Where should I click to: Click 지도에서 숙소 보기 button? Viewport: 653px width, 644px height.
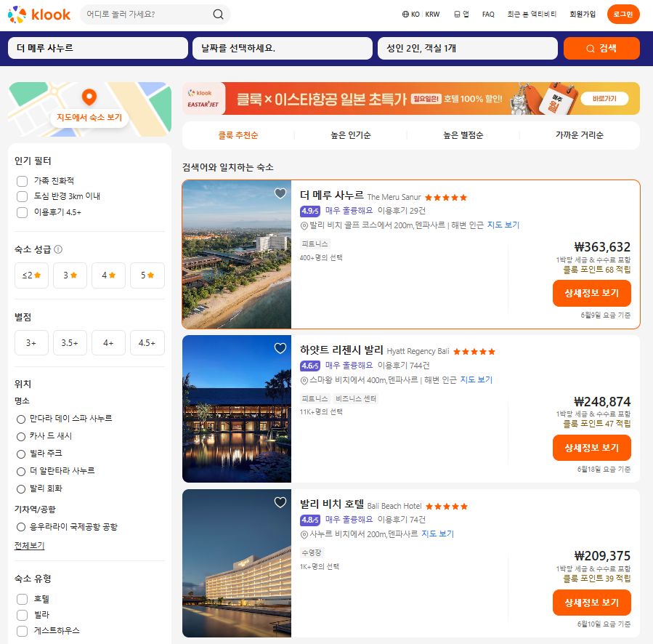89,118
